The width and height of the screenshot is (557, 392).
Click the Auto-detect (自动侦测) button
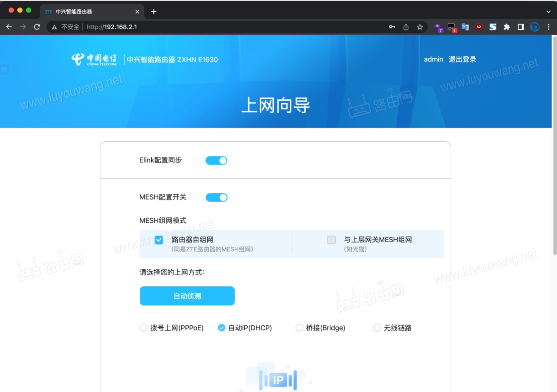pyautogui.click(x=187, y=295)
